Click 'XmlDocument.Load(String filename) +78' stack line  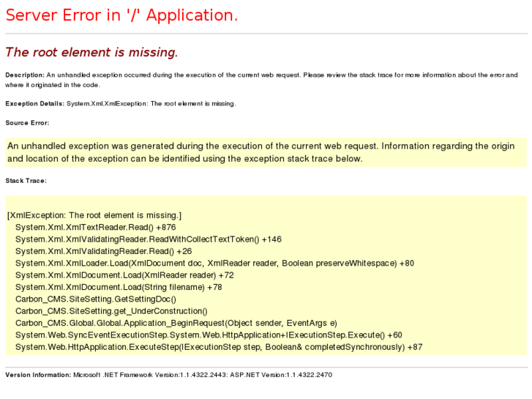(x=119, y=287)
